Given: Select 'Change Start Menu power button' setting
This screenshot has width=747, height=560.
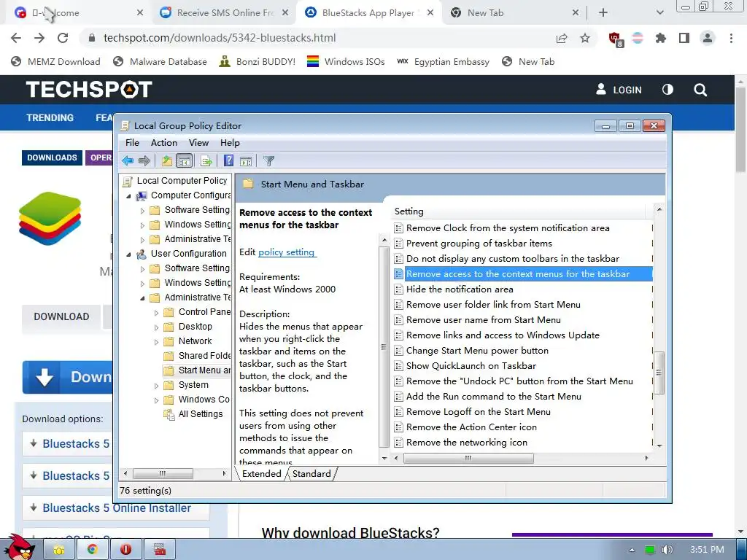Looking at the screenshot, I should [477, 351].
